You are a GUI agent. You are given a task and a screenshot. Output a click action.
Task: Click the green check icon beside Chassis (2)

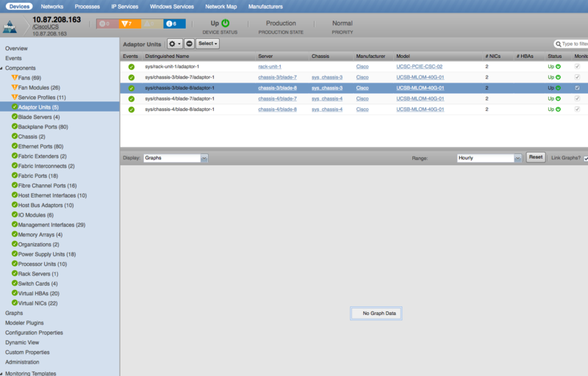tap(15, 136)
